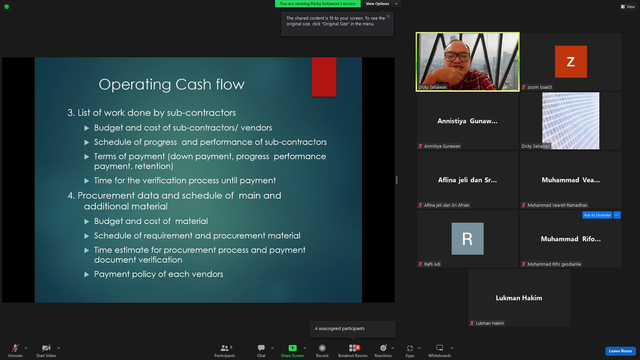
Task: Click Ask to Unmute on Muhammad Rifo
Action: [x=597, y=215]
